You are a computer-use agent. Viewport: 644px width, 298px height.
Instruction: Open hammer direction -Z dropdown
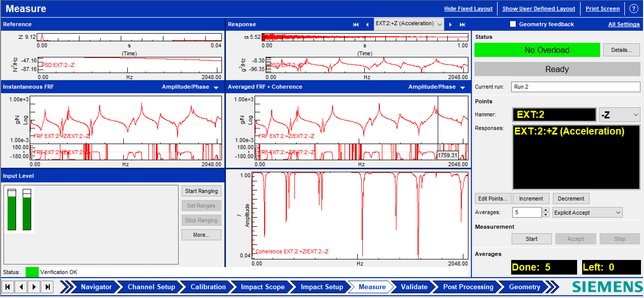point(620,115)
